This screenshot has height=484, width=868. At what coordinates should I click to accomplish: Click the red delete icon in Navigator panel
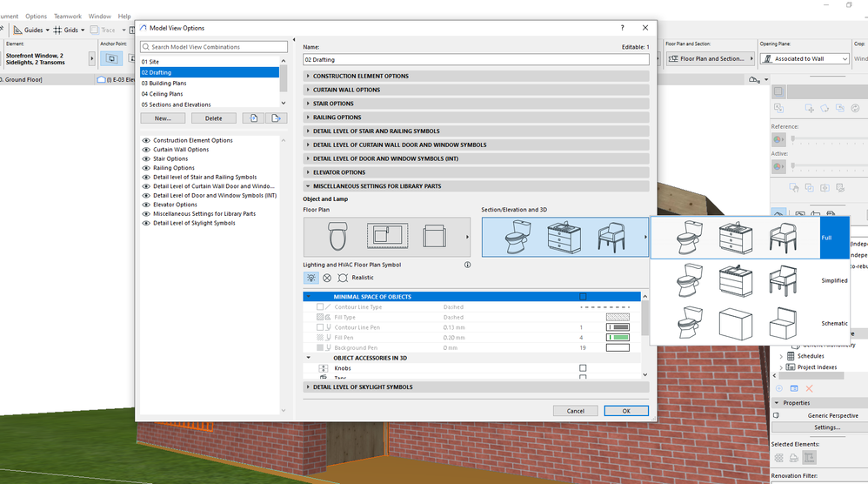809,388
